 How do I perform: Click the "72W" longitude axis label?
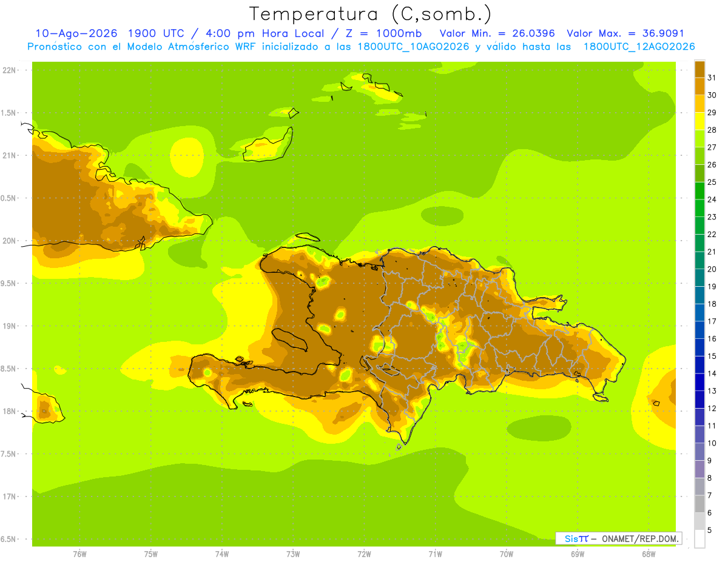(364, 554)
